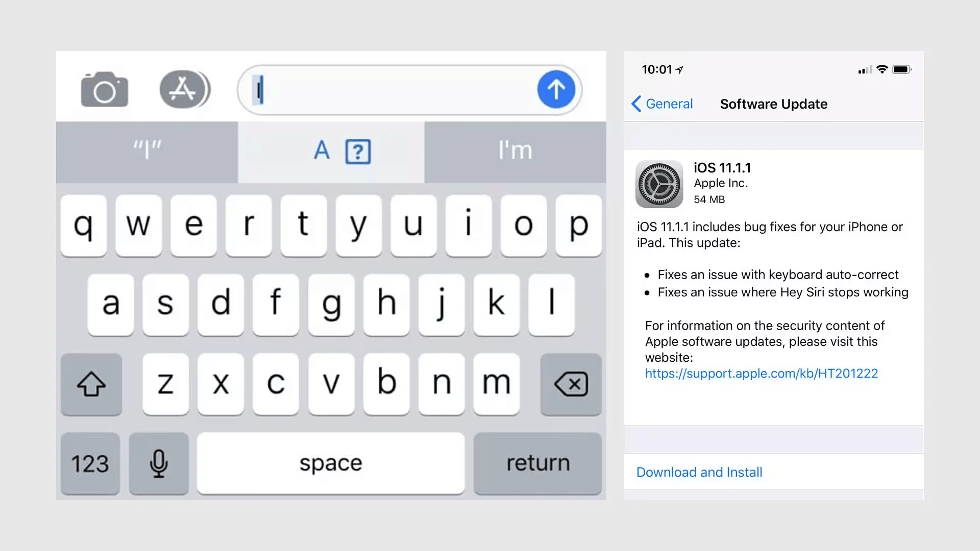
Task: Select 'I'm' autocorrect suggestion
Action: [514, 149]
